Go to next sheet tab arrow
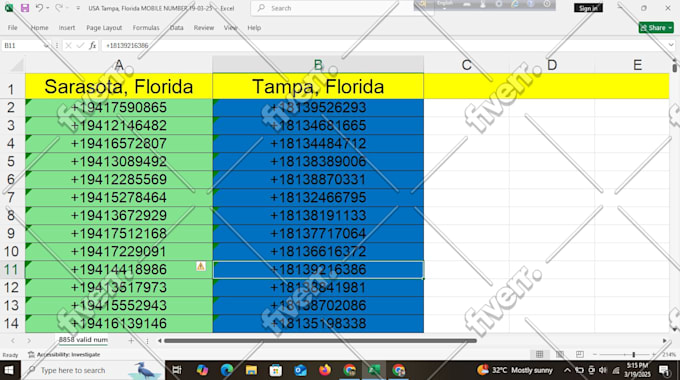 pyautogui.click(x=29, y=341)
